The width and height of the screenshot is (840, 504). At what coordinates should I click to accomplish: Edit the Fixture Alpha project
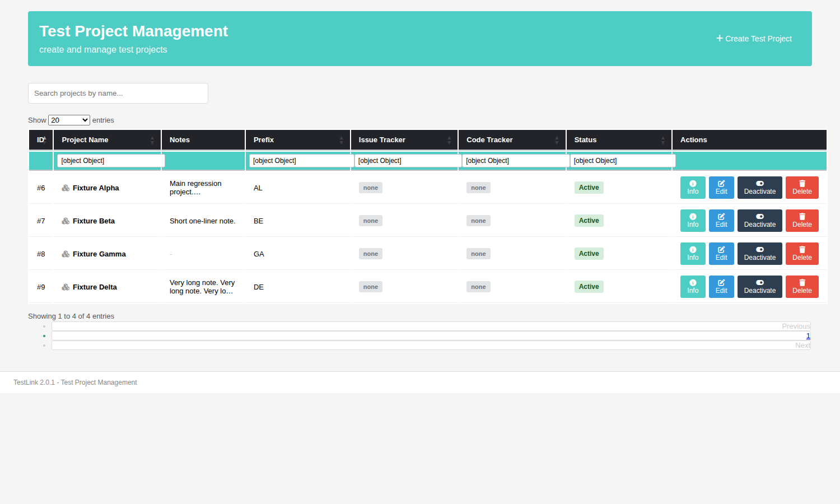point(721,188)
